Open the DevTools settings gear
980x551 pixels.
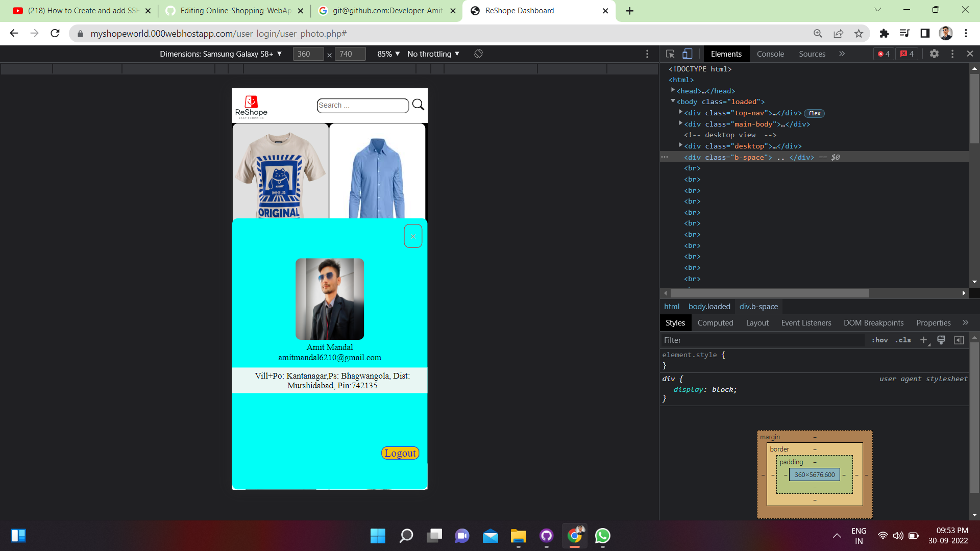[x=935, y=54]
